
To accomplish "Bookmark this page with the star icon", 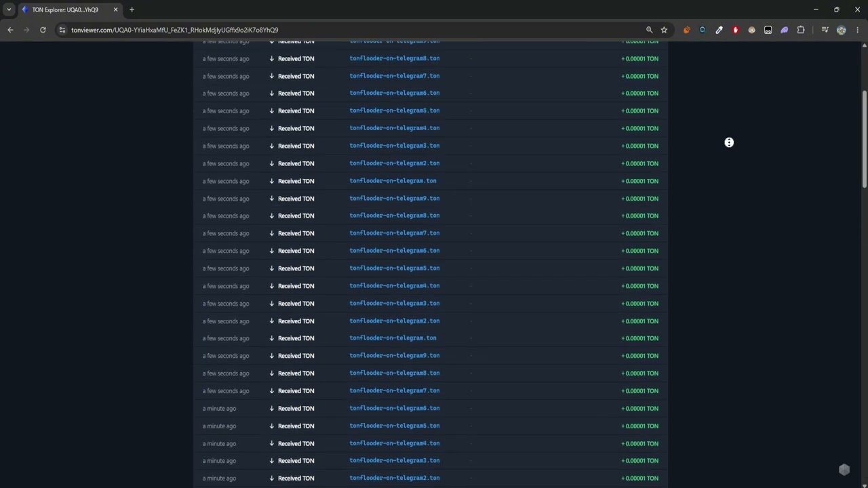I will click(x=664, y=30).
